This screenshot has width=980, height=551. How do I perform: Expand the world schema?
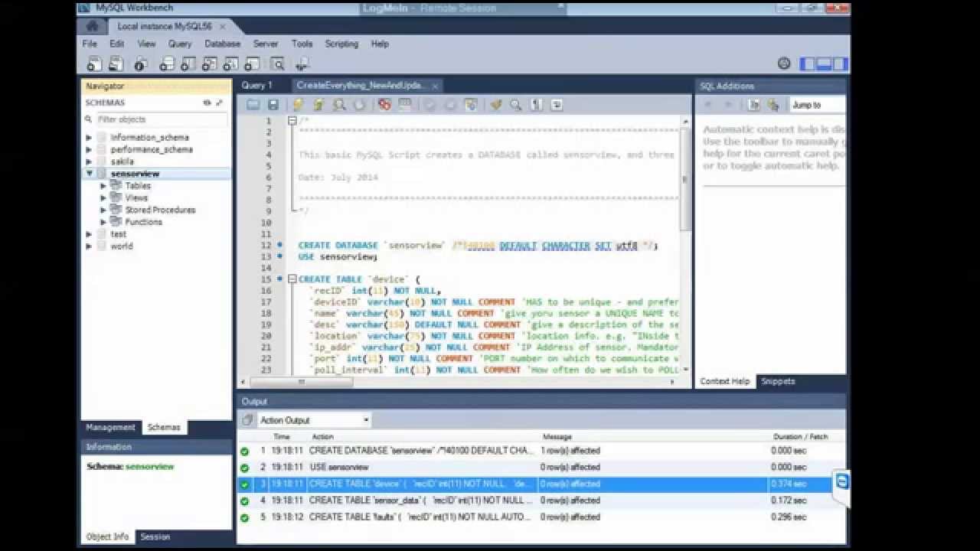point(89,246)
